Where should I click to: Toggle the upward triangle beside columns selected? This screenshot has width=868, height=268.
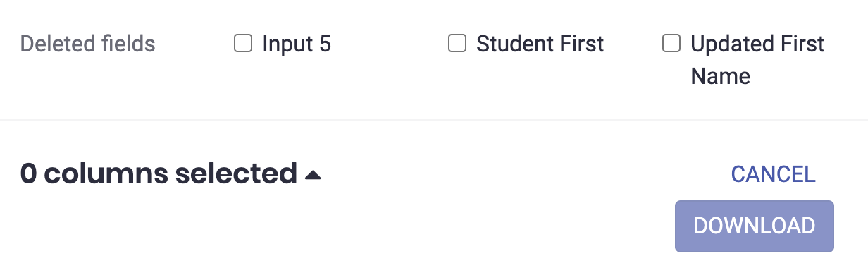[x=313, y=175]
